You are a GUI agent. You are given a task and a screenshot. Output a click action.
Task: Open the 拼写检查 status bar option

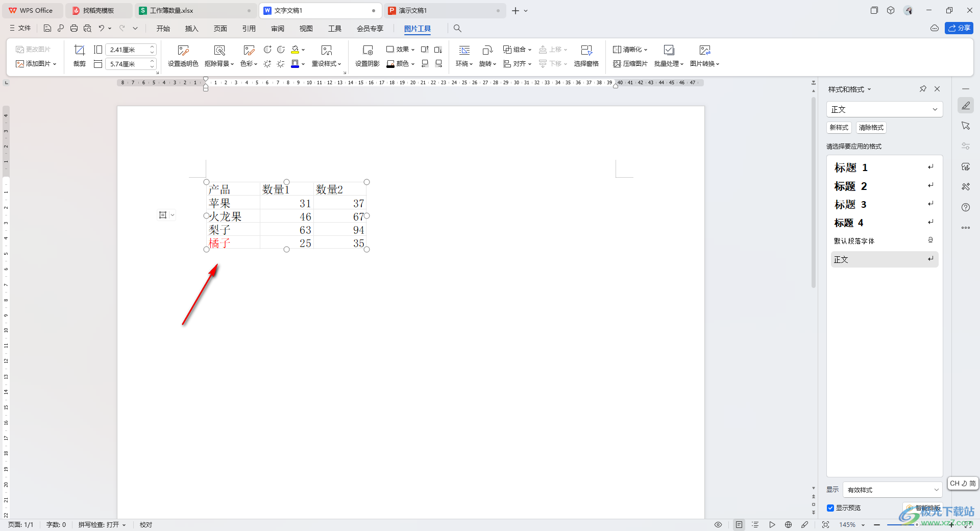(102, 525)
